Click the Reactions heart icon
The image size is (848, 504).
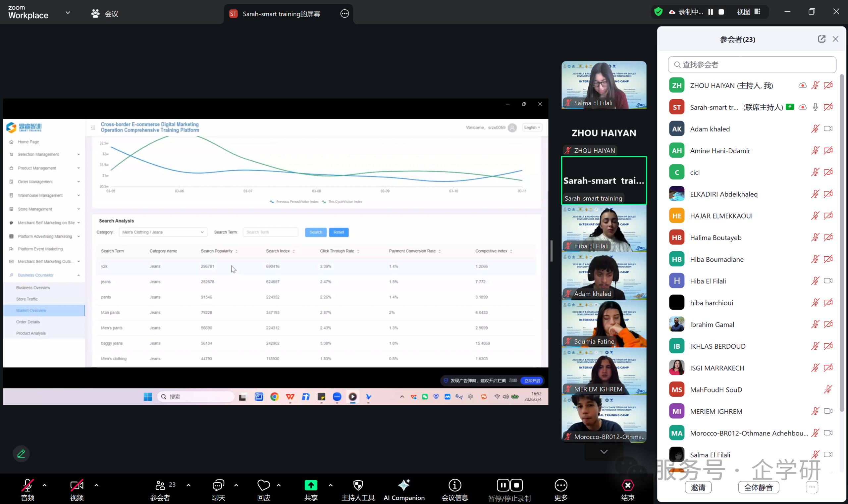(x=263, y=485)
